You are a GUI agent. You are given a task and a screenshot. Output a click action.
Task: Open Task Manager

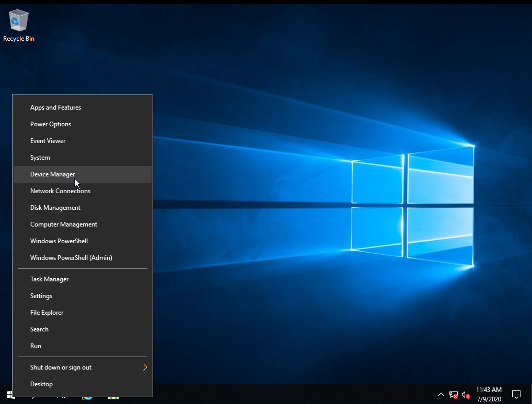tap(83, 279)
